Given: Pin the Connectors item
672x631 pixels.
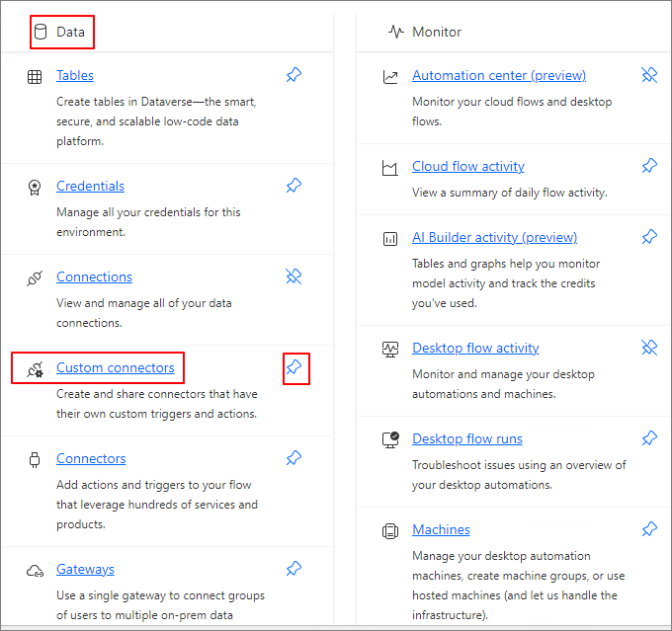Looking at the screenshot, I should click(294, 458).
